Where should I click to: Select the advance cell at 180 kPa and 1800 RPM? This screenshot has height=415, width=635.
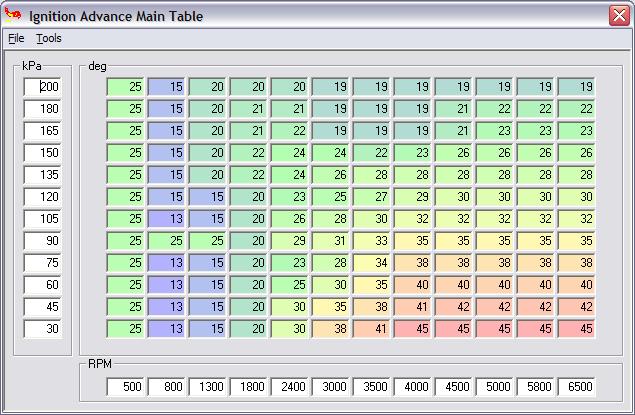tap(248, 109)
